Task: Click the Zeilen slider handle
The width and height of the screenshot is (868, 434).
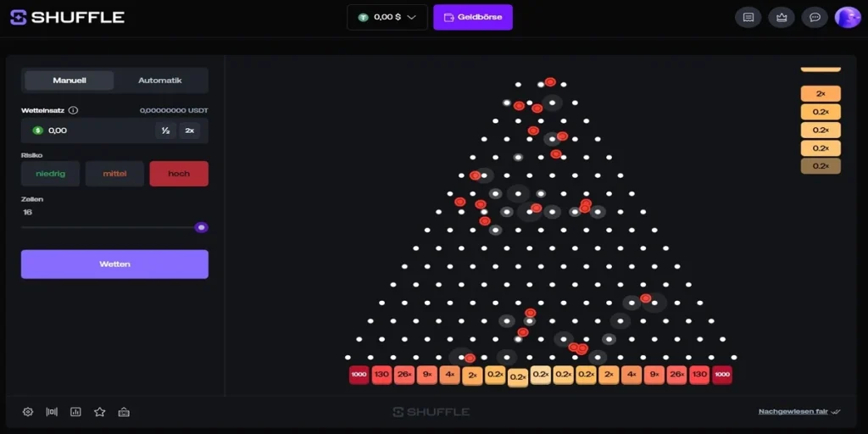Action: click(x=202, y=227)
